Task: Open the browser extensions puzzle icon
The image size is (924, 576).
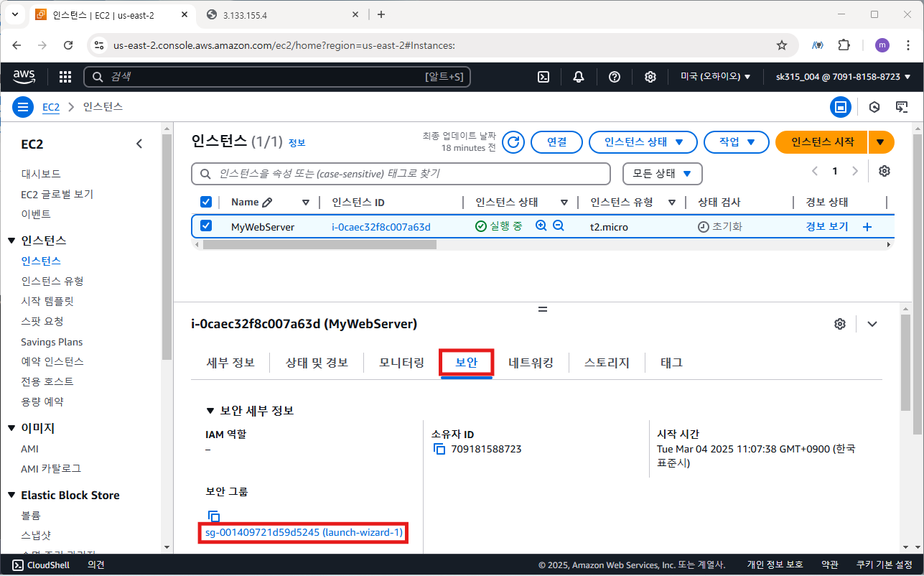Action: 844,45
